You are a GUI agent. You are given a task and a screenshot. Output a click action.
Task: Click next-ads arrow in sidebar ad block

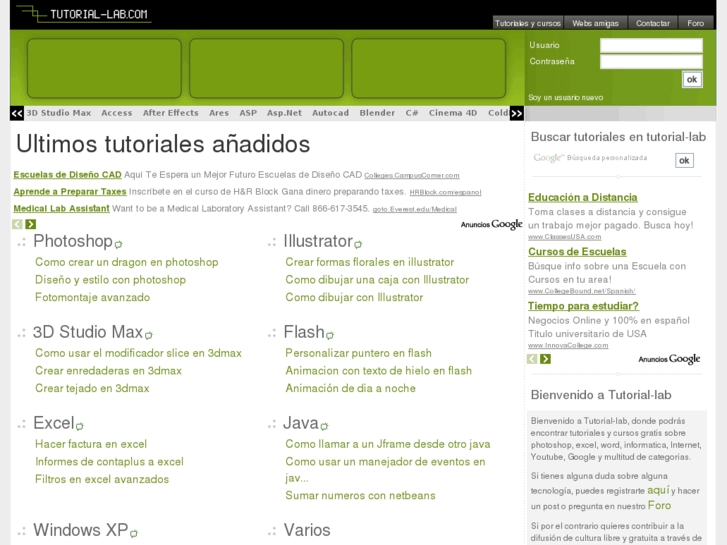545,359
